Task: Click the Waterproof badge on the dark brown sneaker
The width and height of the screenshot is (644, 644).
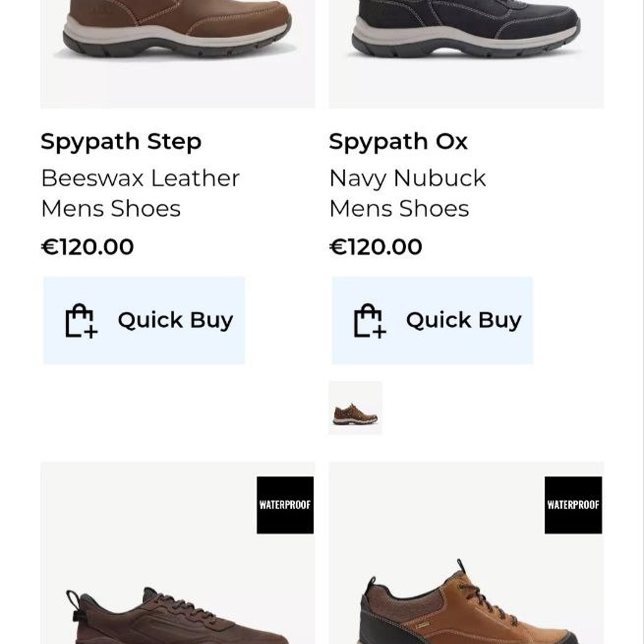Action: tap(285, 505)
